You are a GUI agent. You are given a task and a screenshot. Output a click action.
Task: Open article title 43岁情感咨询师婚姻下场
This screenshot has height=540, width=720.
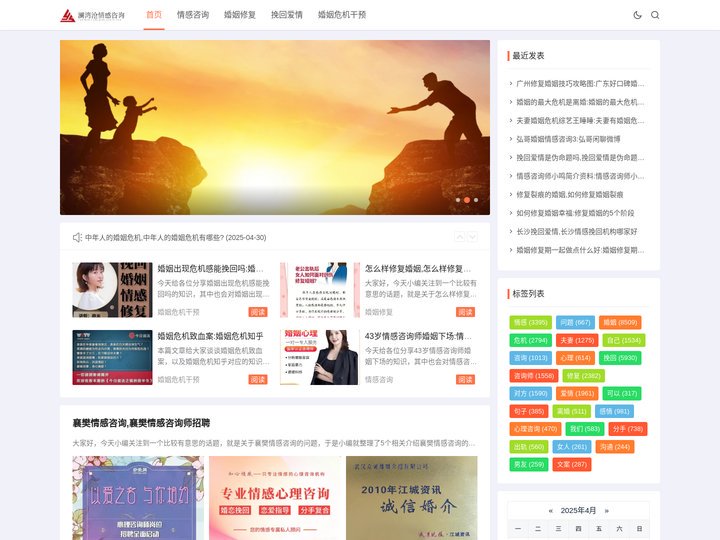[x=418, y=336]
